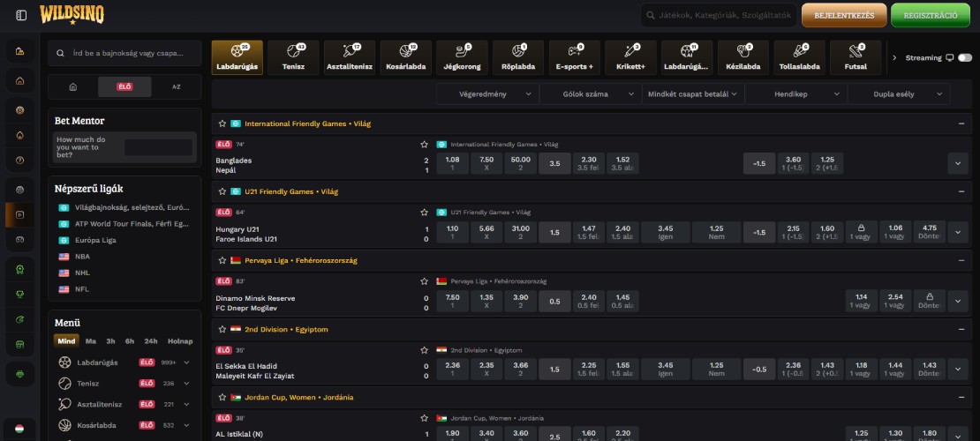Toggle the Streaming switch
Viewport: 980px width, 441px height.
pos(964,57)
